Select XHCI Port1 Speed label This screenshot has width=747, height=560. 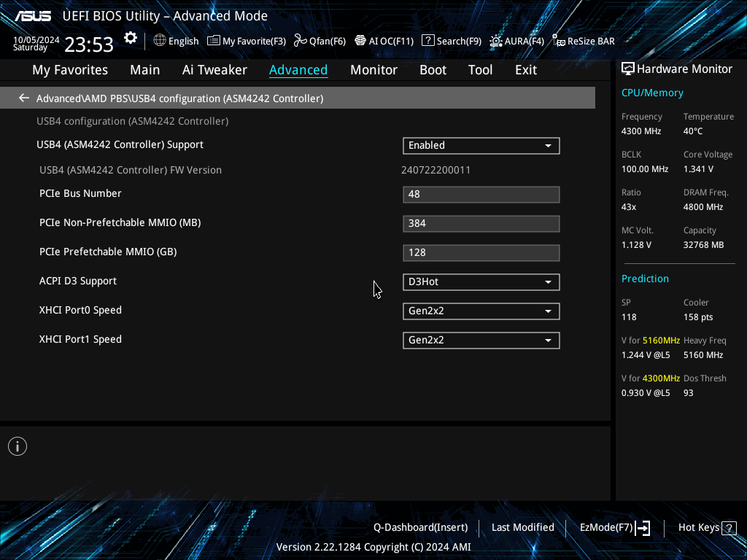pos(80,339)
